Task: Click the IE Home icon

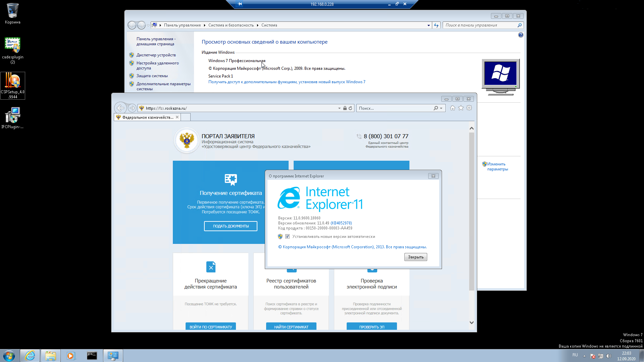Action: [x=453, y=108]
